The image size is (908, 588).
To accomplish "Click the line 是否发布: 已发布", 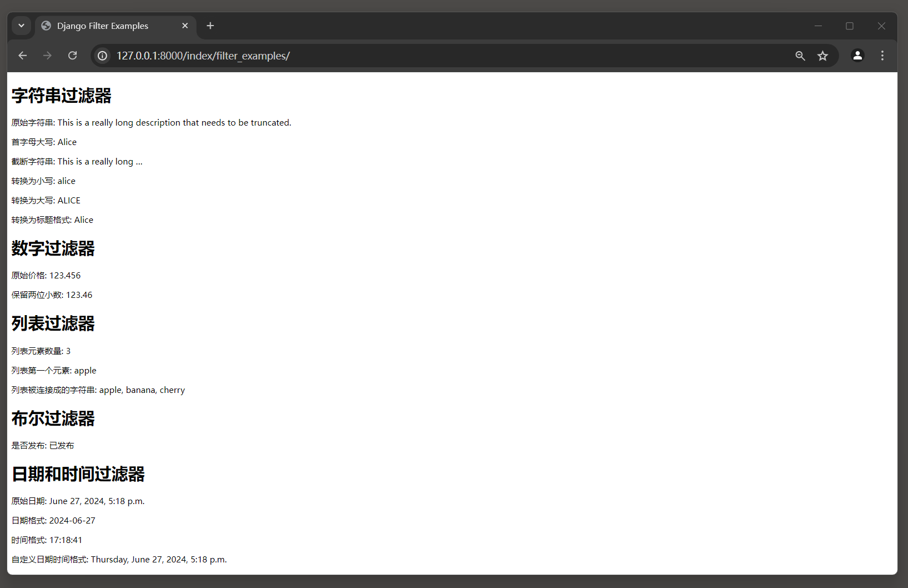I will (43, 446).
